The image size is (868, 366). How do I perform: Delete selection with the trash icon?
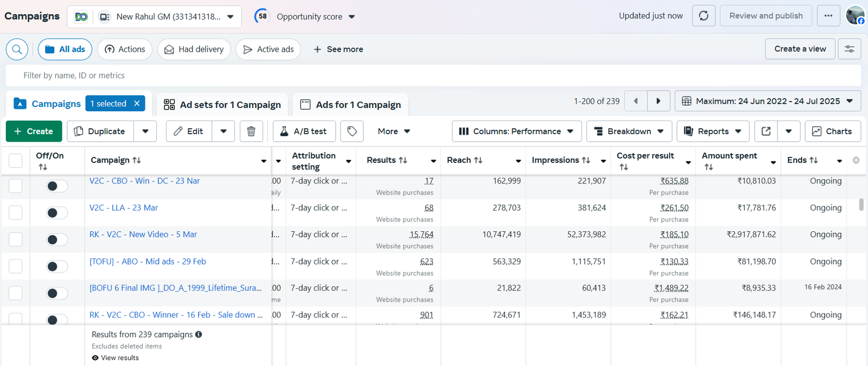tap(251, 131)
